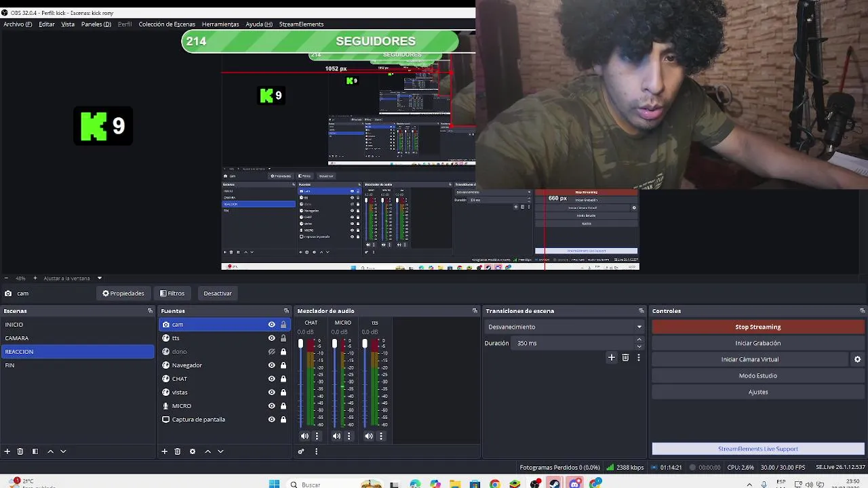Open the Editar menu

click(x=47, y=24)
